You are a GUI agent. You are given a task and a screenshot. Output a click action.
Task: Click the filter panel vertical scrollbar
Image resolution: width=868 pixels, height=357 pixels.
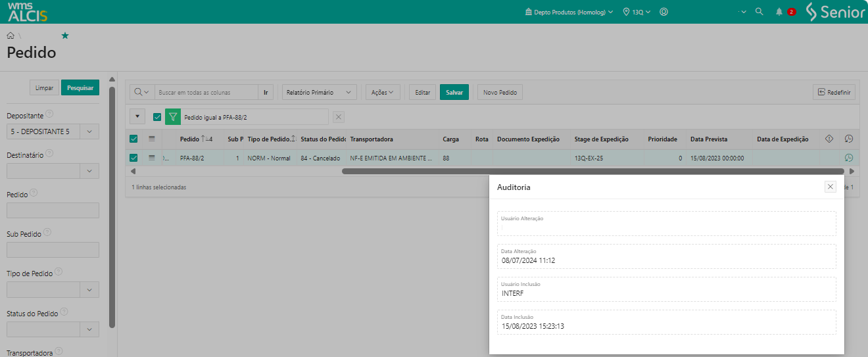coord(112,207)
